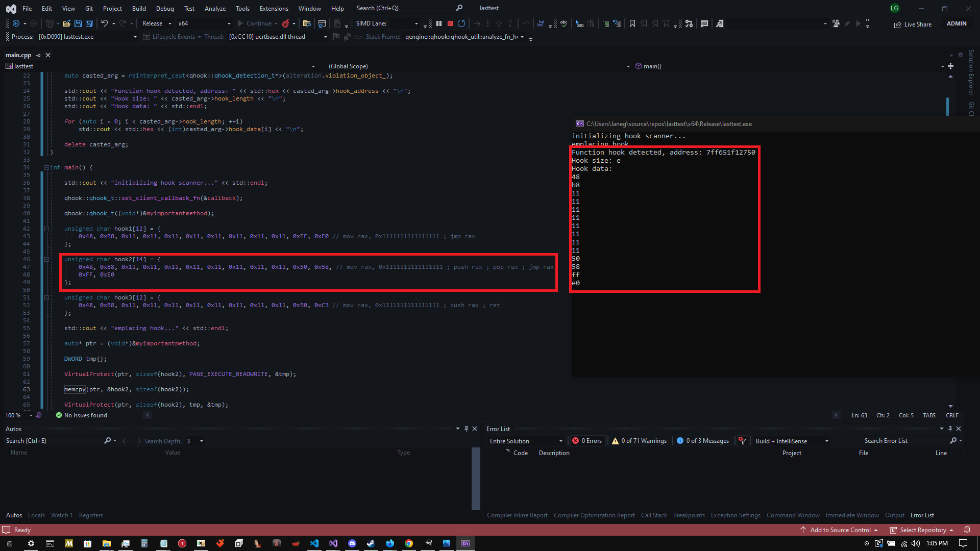Expand the Entire Solution scope dropdown

tap(526, 441)
